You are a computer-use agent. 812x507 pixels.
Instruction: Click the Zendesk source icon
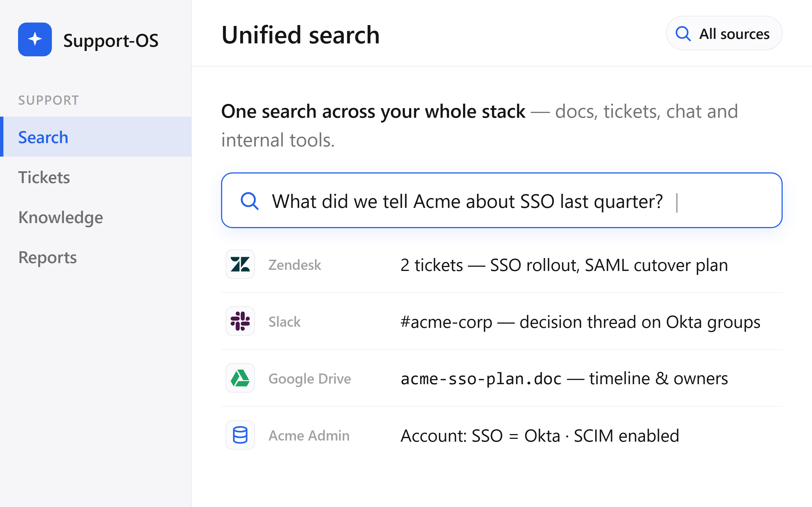[240, 264]
